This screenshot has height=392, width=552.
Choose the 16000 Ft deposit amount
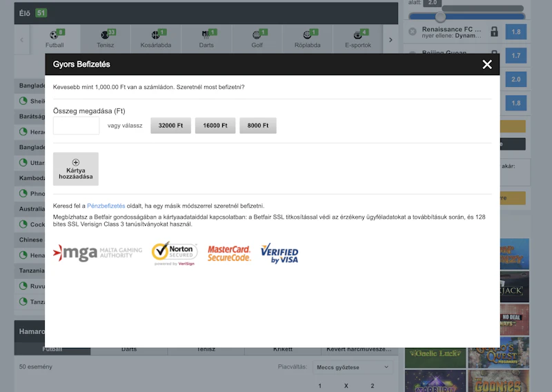tap(215, 126)
